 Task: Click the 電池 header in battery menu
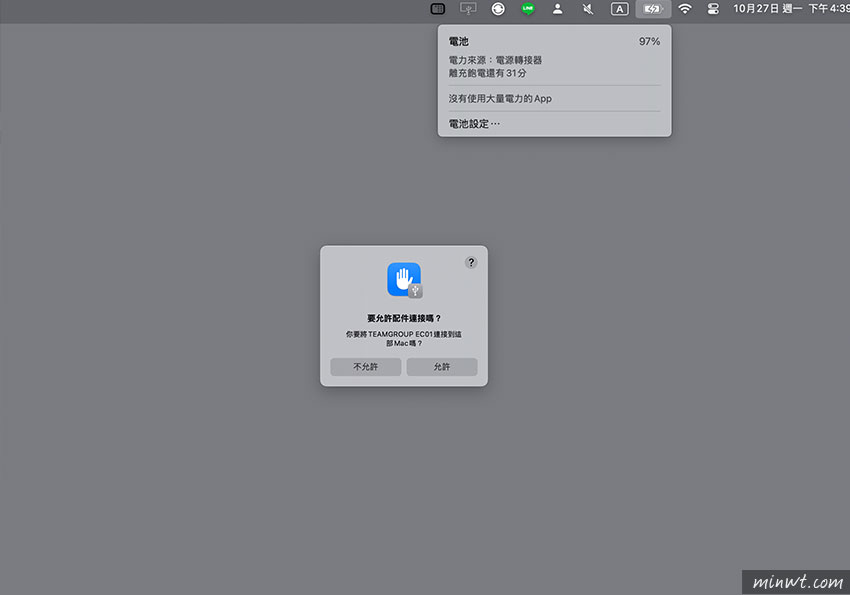coord(459,42)
